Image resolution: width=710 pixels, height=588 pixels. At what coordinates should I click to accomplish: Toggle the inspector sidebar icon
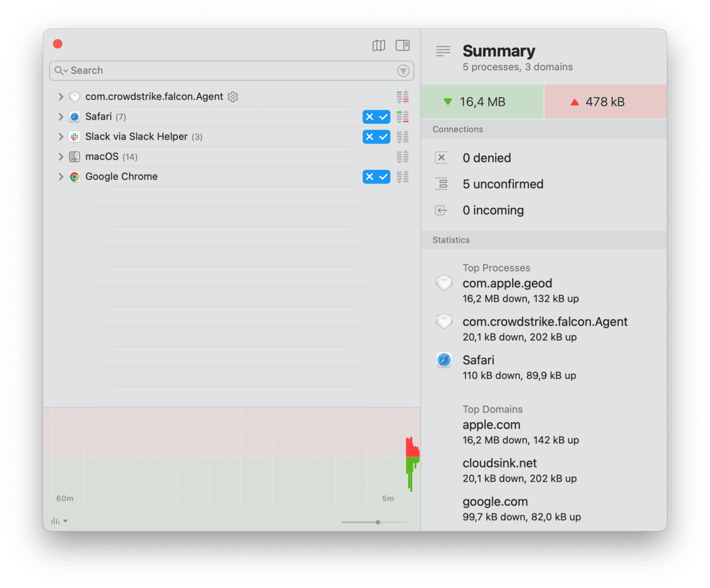tap(402, 45)
